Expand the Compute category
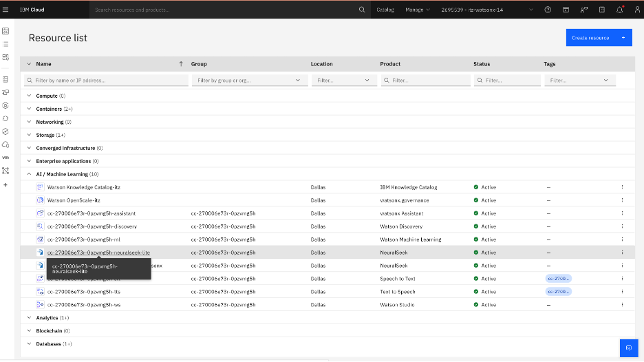Image resolution: width=644 pixels, height=362 pixels. click(x=29, y=96)
